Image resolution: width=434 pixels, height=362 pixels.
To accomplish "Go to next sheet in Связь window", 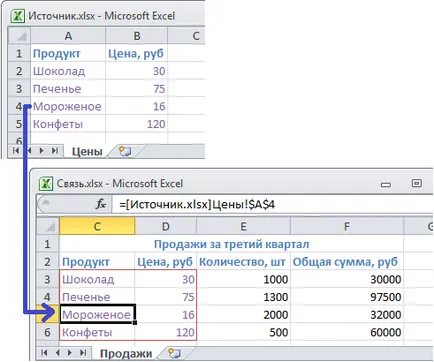I will click(70, 353).
